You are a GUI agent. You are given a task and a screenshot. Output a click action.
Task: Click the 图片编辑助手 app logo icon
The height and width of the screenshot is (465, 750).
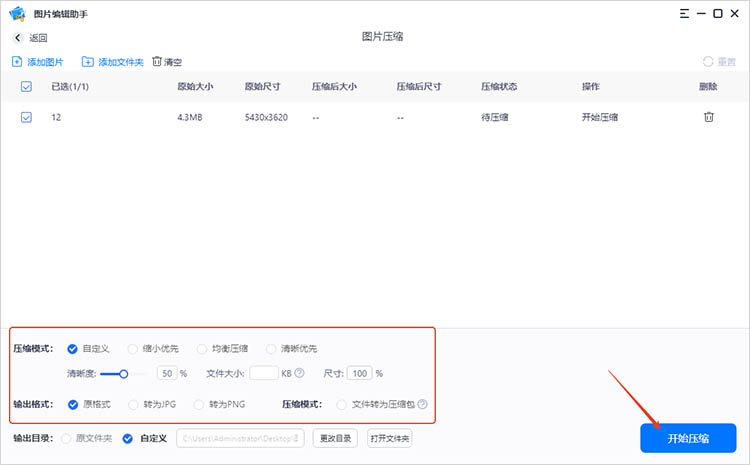[17, 14]
